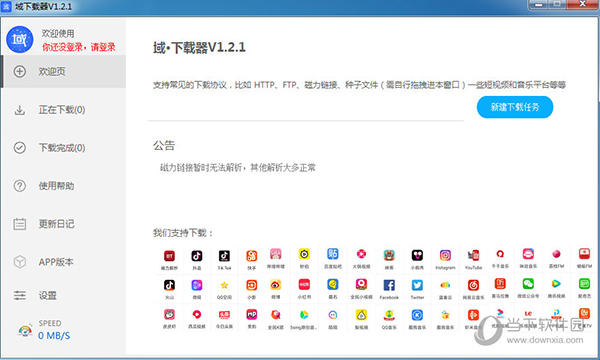This screenshot has height=360, width=600.
Task: Click the blue 域 avatar logo
Action: point(20,39)
